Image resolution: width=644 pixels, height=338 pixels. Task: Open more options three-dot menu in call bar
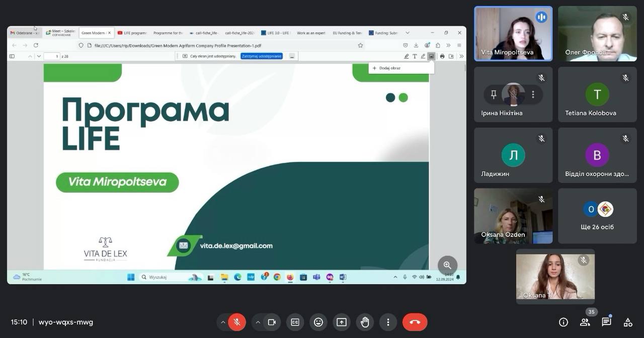pyautogui.click(x=387, y=322)
